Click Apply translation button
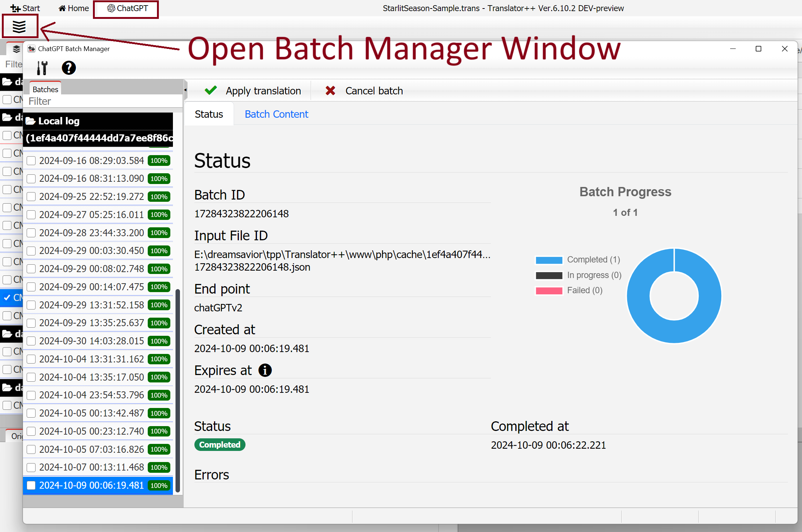The image size is (802, 532). [253, 91]
